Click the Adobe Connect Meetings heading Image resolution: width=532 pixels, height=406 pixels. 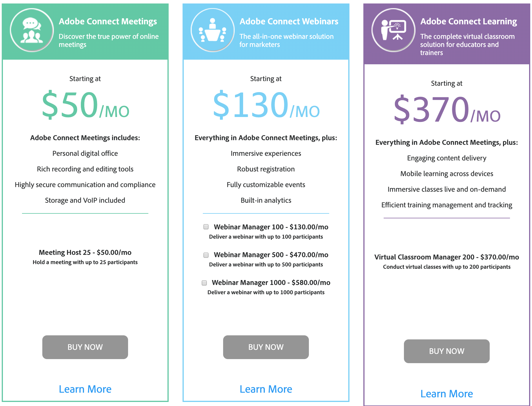[108, 21]
